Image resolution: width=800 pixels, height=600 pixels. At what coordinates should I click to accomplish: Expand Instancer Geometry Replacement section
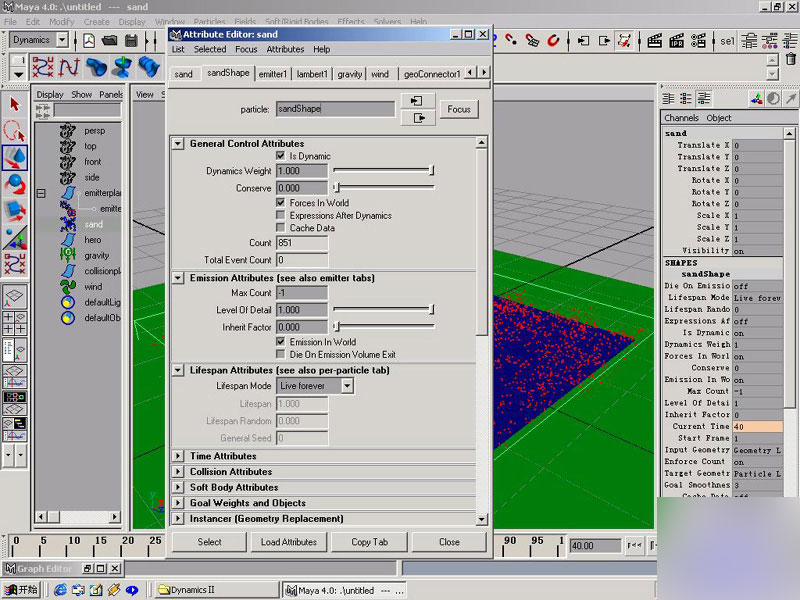click(x=178, y=519)
